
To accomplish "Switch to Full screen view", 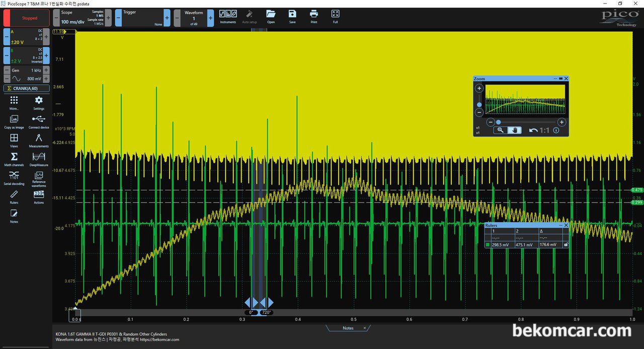I will click(336, 17).
